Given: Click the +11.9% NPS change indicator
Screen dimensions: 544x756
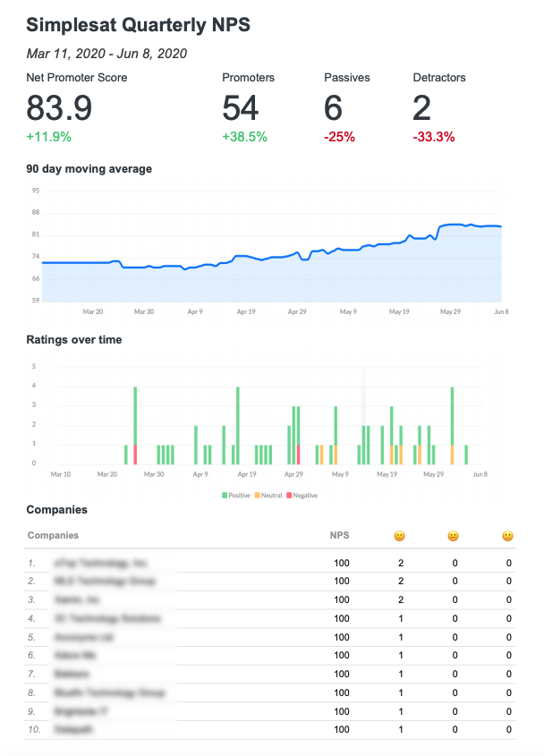Looking at the screenshot, I should pos(48,137).
